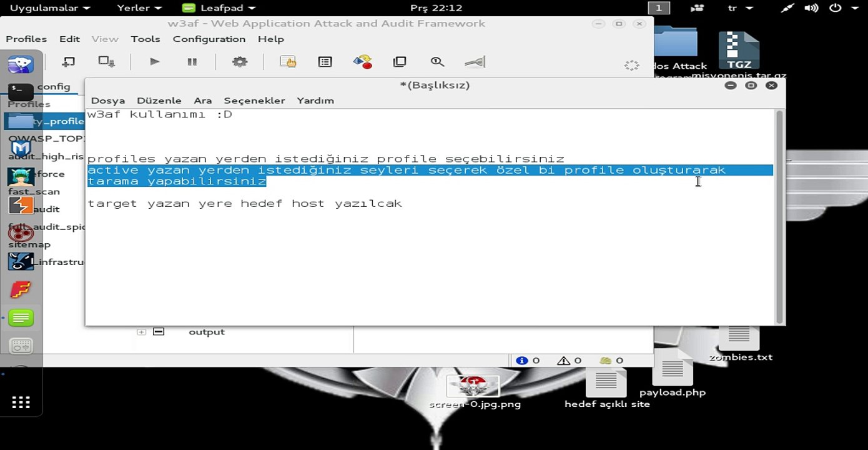Open the Tools menu in w3af

pos(145,39)
